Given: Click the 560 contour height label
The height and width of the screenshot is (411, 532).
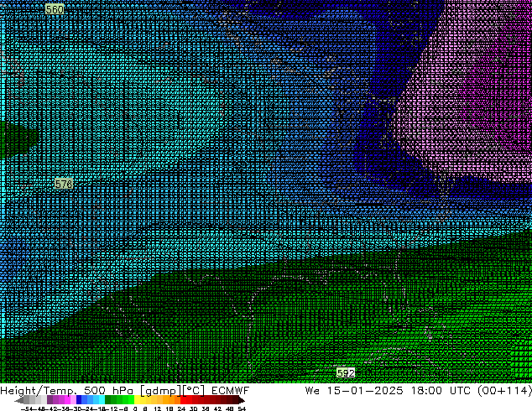Looking at the screenshot, I should click(x=55, y=9).
